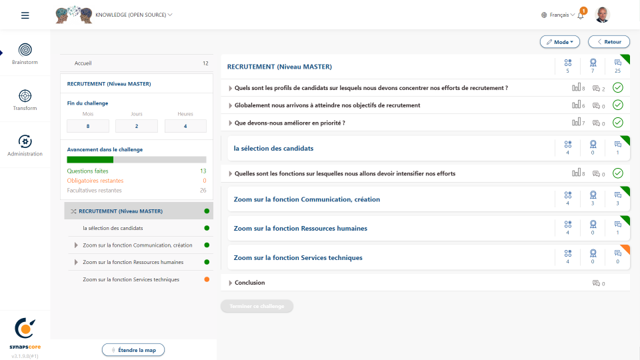
Task: Open bar chart icon on Quelles sont les fonctions row
Action: pos(576,173)
